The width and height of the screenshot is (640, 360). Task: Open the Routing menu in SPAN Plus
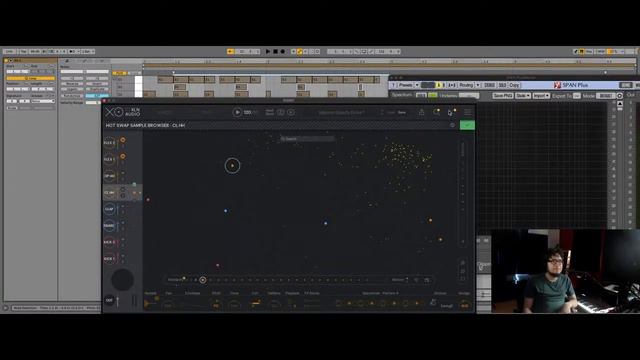(x=466, y=85)
